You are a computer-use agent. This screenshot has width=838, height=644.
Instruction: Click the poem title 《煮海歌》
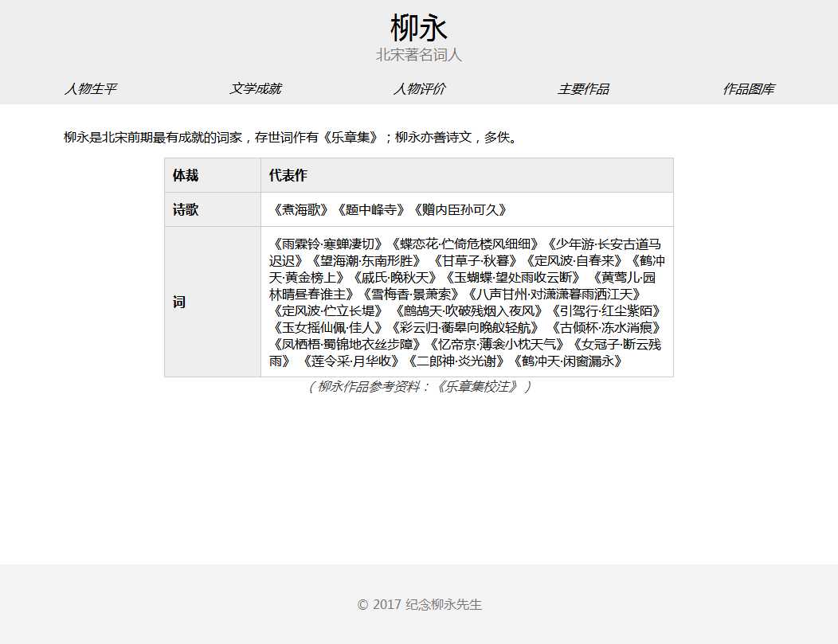[x=300, y=210]
